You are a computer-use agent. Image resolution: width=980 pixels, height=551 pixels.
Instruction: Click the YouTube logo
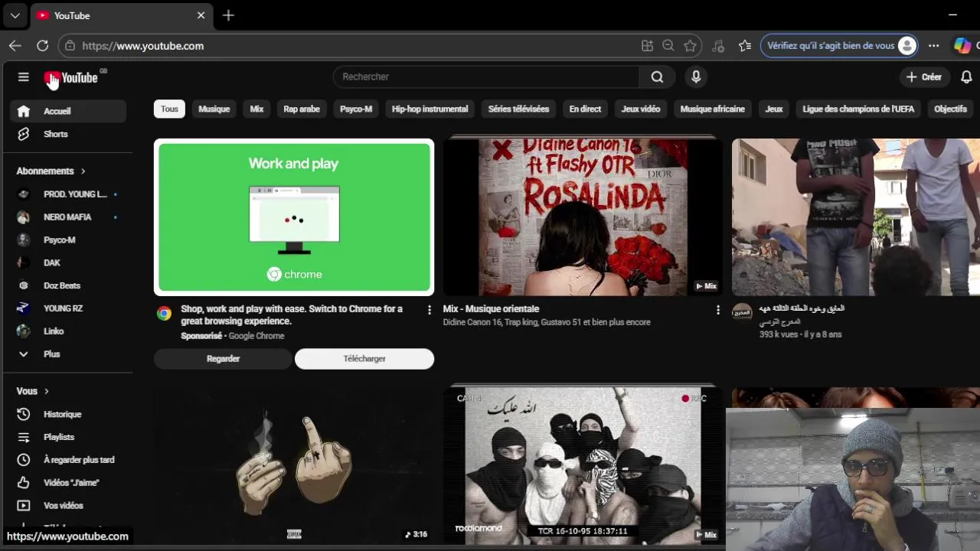pos(70,77)
